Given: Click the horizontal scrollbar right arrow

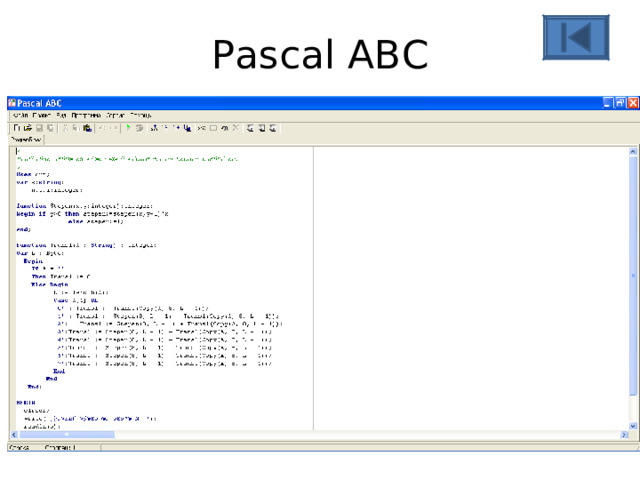Looking at the screenshot, I should (x=624, y=435).
